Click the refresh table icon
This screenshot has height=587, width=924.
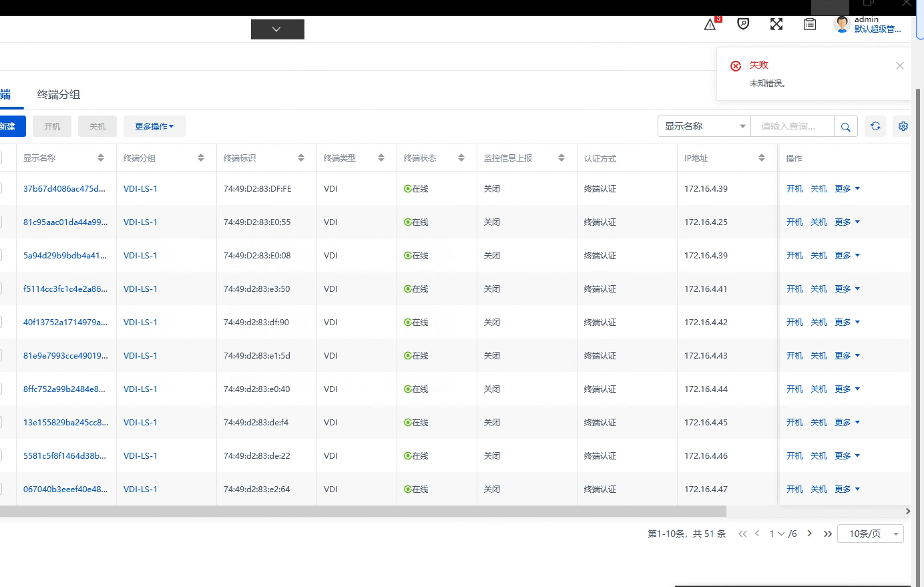point(875,126)
